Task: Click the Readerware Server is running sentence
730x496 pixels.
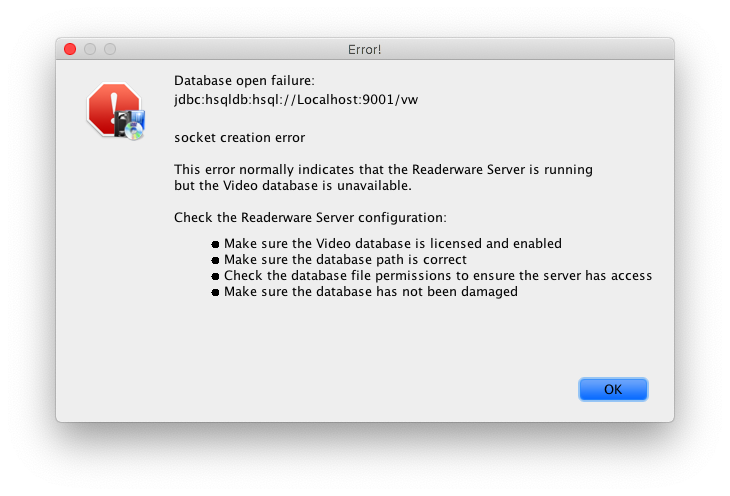Action: coord(383,169)
